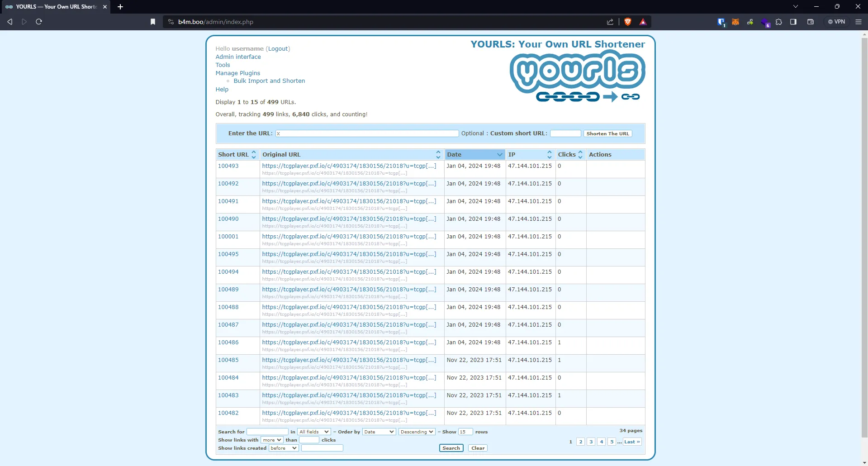This screenshot has height=466, width=868.
Task: Sort by Date column descending arrow
Action: pos(499,155)
